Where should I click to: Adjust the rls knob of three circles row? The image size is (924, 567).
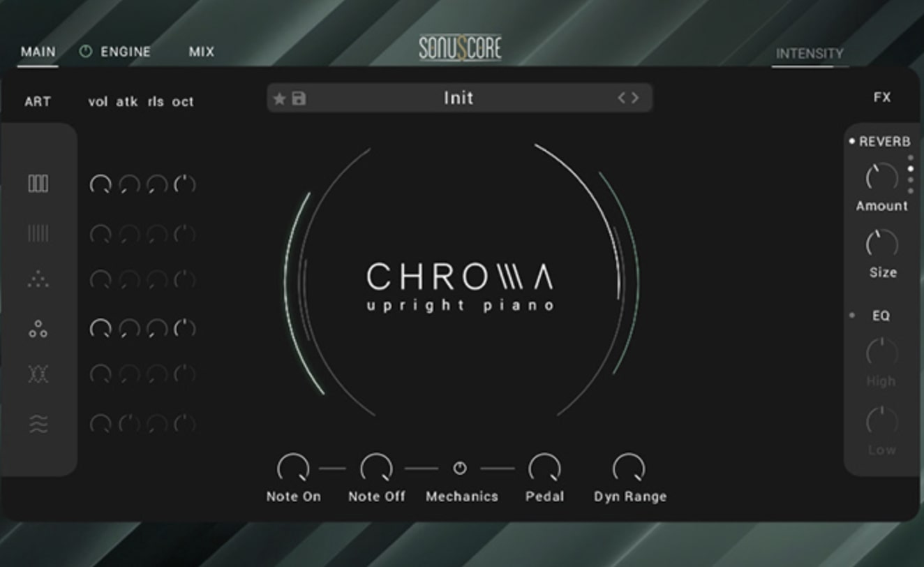157,328
